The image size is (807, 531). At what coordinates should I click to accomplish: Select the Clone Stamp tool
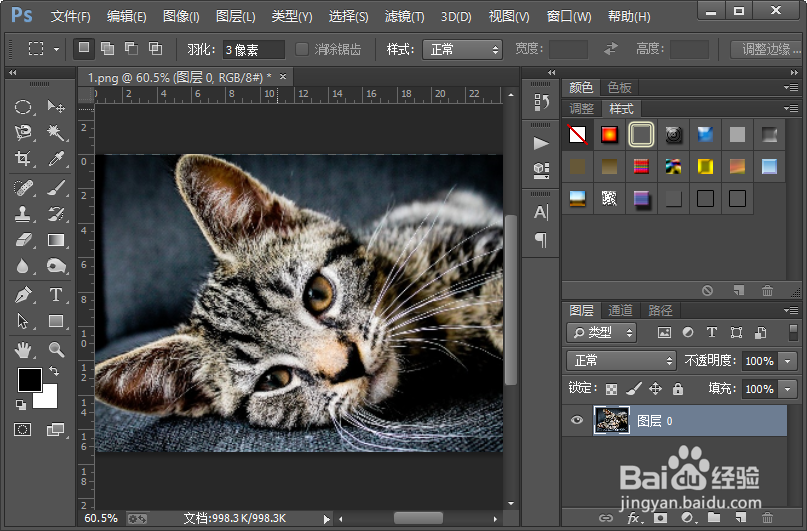[x=23, y=214]
